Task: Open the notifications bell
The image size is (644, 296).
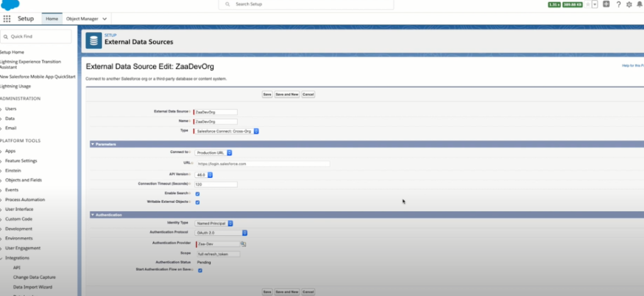Action: pyautogui.click(x=640, y=4)
